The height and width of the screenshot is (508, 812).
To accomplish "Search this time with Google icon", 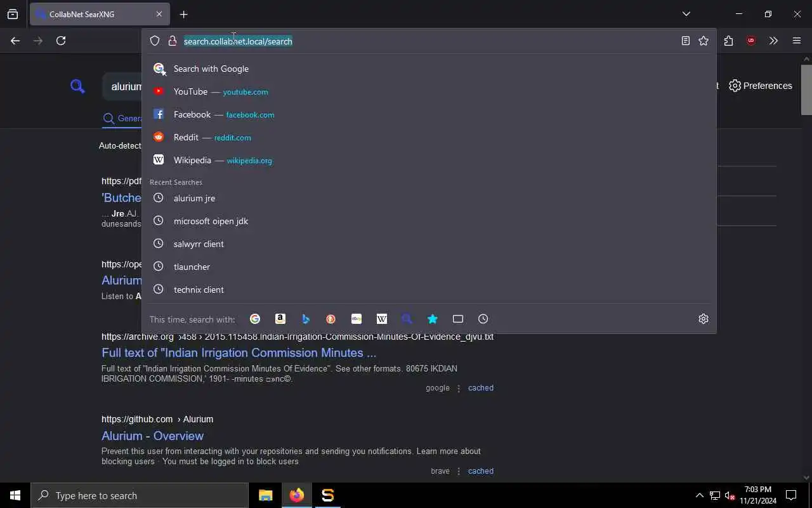I will [255, 319].
